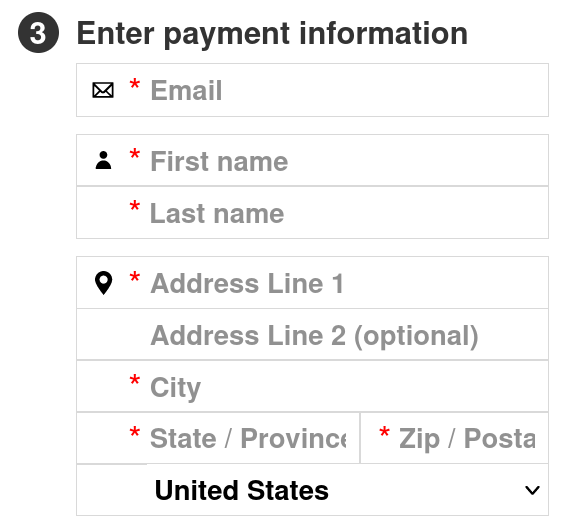Click the Enter payment information heading

(272, 33)
